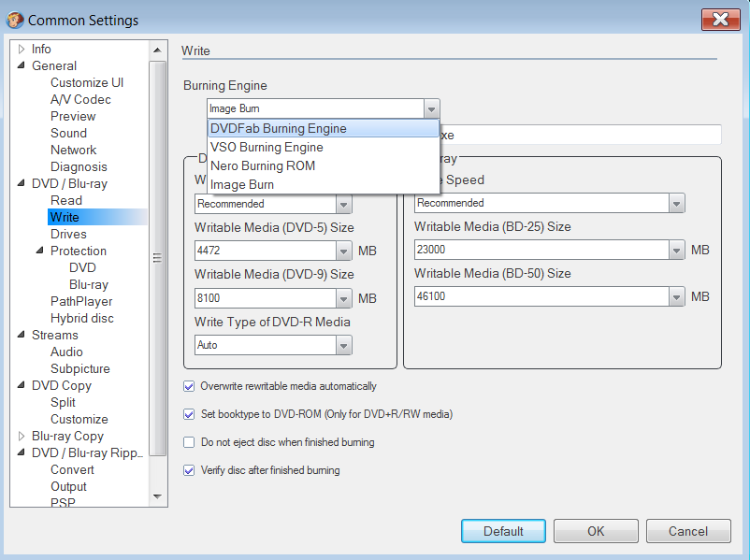Select Customize under DVD Copy
The width and height of the screenshot is (750, 560).
(79, 419)
